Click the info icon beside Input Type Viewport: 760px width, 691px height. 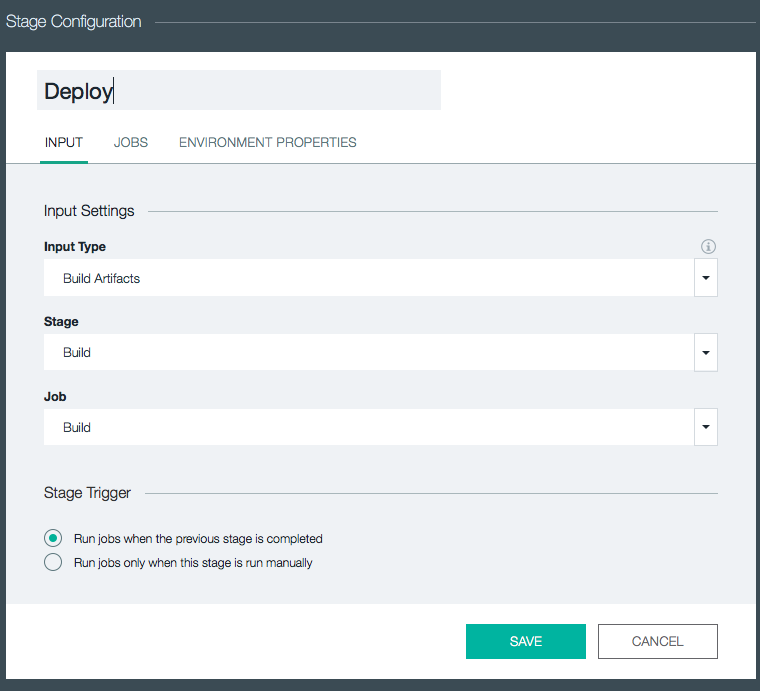708,247
